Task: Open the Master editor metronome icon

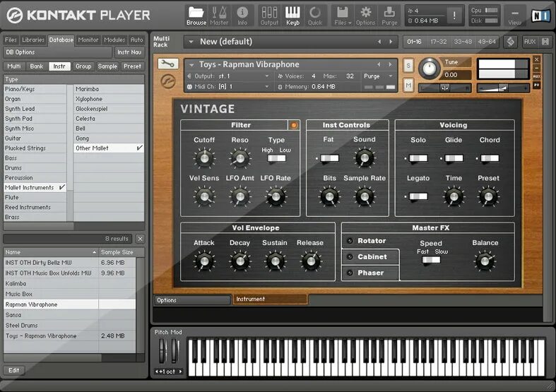Action: (x=219, y=13)
